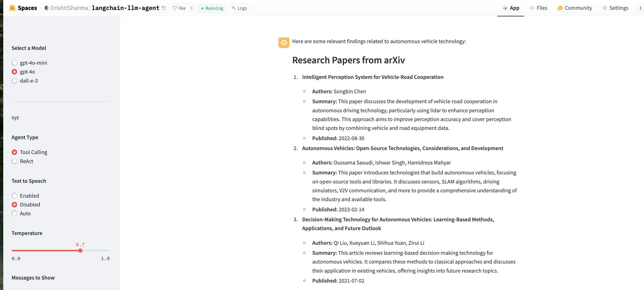Click the Logs list icon
Screen dimensions: 644x290
[234, 8]
